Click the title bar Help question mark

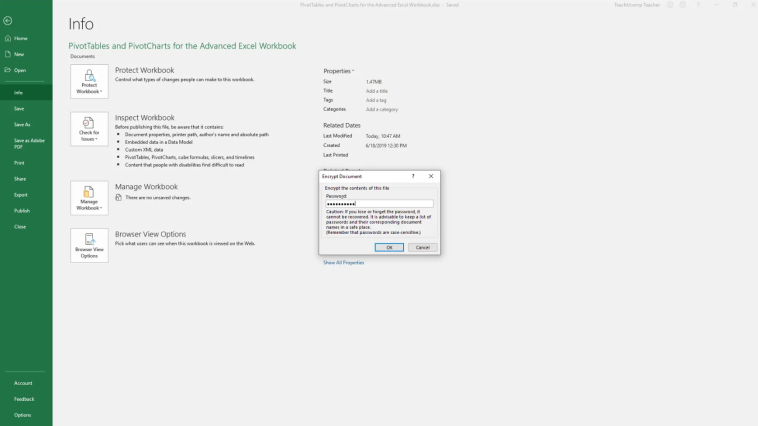coord(698,5)
